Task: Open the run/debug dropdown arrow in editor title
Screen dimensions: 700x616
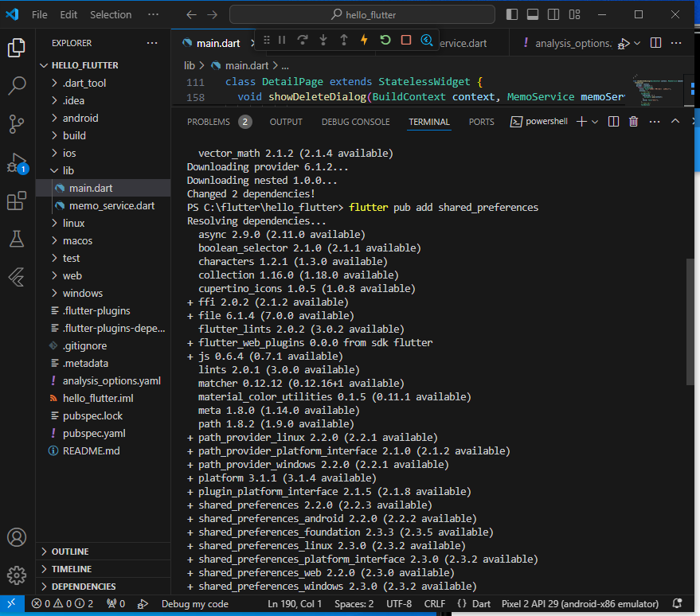Action: click(638, 43)
